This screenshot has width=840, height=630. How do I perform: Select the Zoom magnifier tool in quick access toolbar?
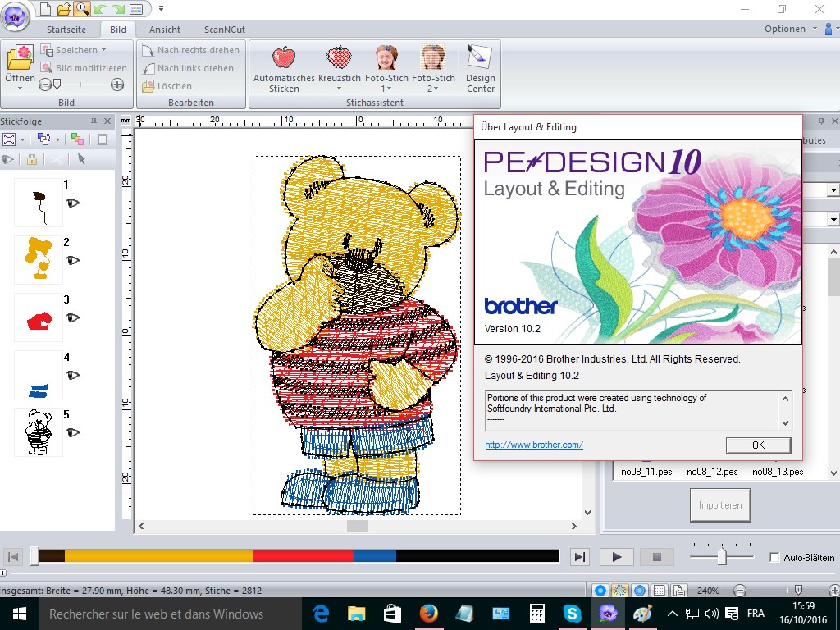point(82,8)
